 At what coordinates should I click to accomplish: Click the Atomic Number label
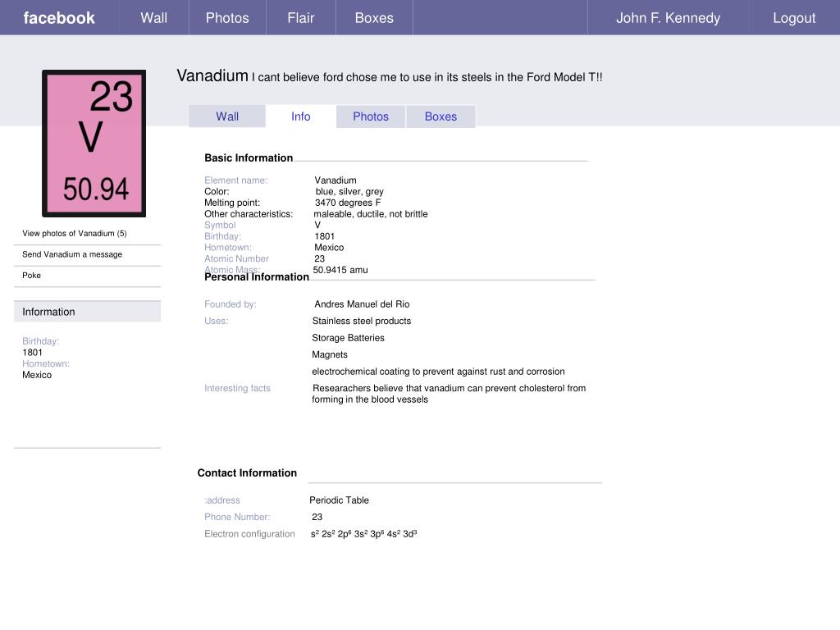(x=236, y=258)
